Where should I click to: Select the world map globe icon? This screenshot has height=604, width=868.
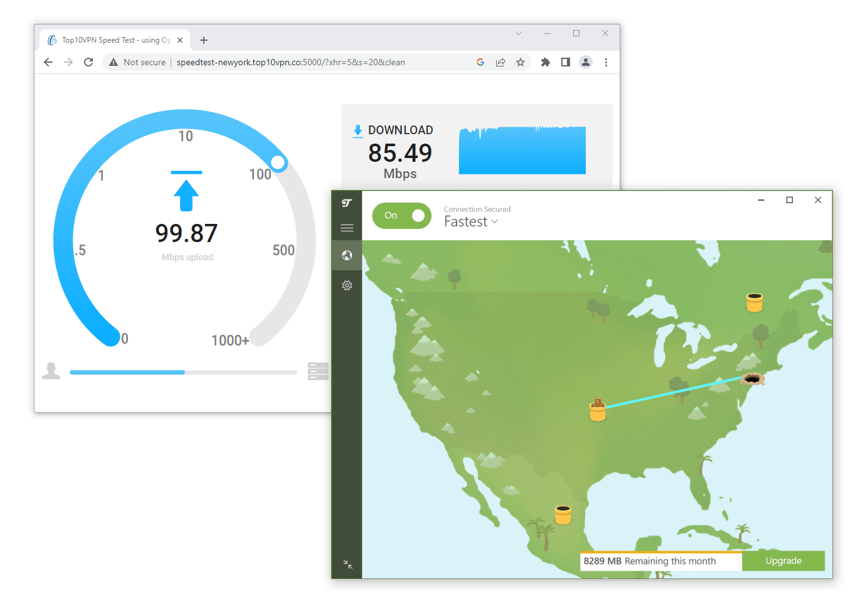347,255
